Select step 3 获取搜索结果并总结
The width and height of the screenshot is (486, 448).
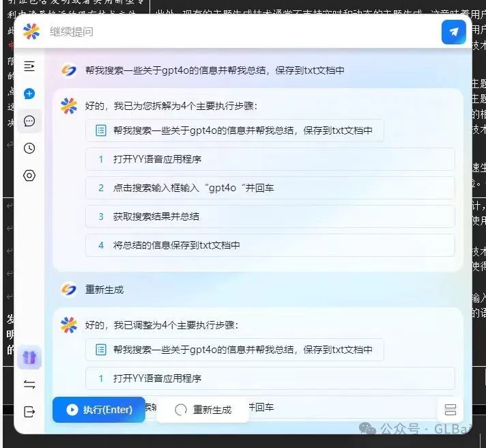point(270,216)
